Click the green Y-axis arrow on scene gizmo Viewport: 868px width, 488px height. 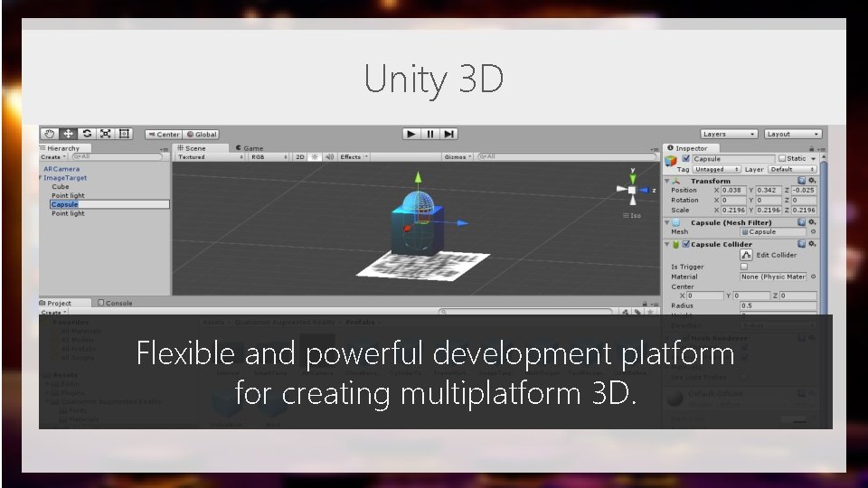click(x=632, y=178)
